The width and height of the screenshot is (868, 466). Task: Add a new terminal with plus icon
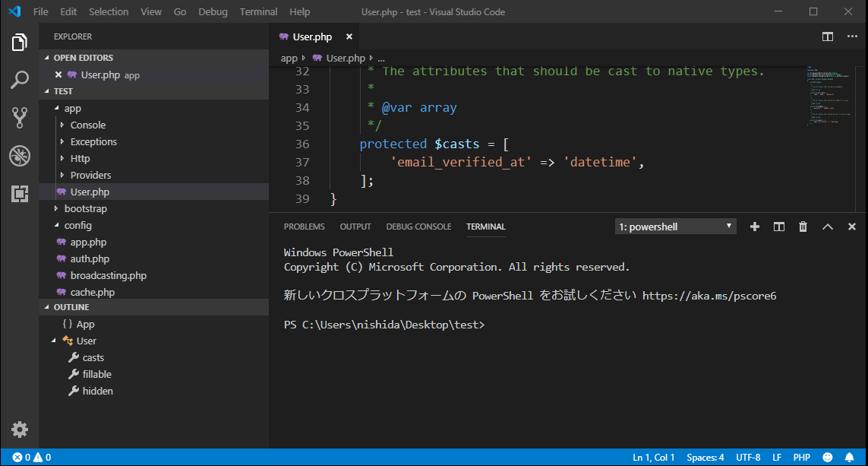(755, 227)
